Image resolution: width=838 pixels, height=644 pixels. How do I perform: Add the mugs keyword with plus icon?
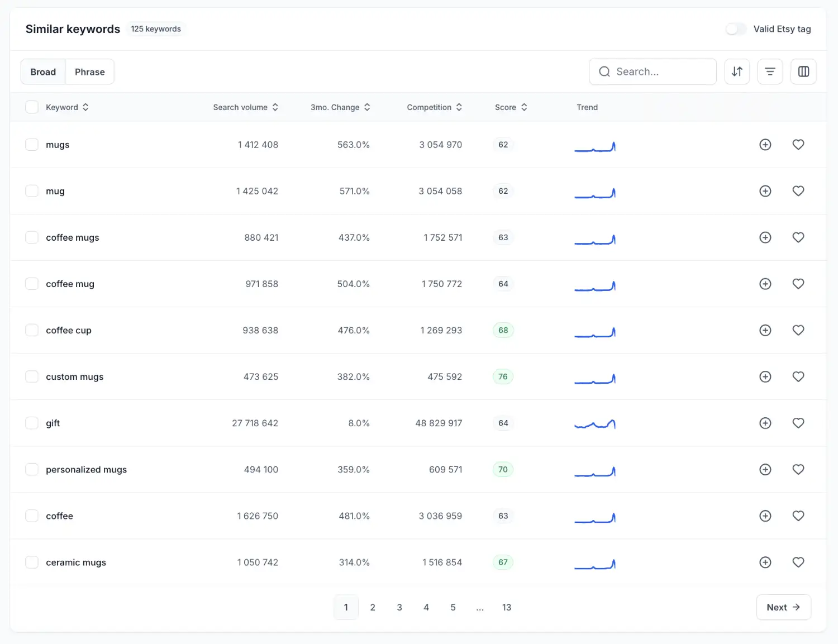pos(765,145)
